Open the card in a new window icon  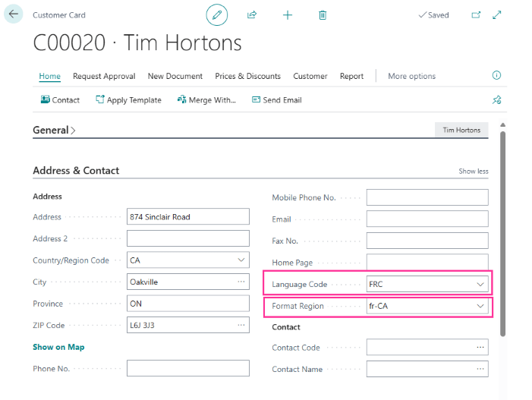(476, 15)
